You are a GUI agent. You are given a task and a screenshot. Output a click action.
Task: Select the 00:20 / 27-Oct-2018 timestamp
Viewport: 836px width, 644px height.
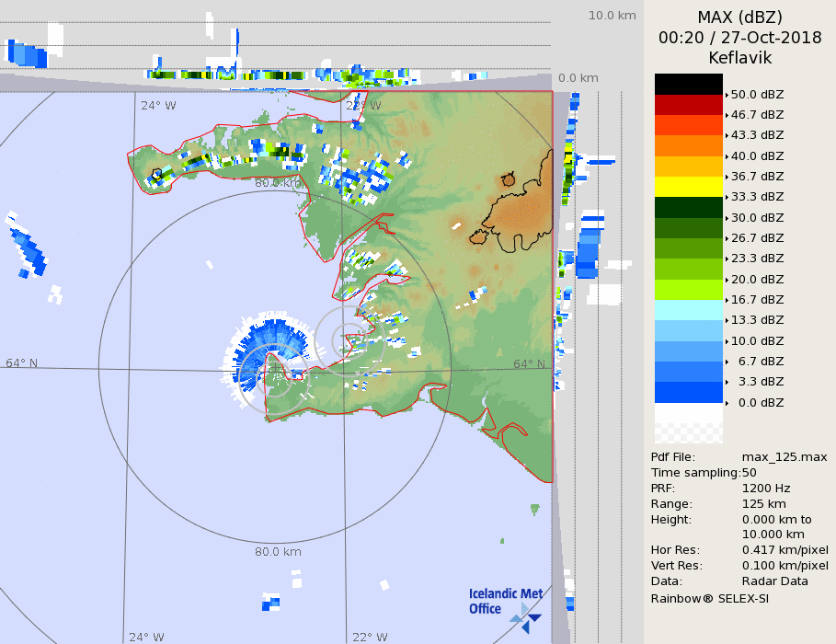click(739, 38)
